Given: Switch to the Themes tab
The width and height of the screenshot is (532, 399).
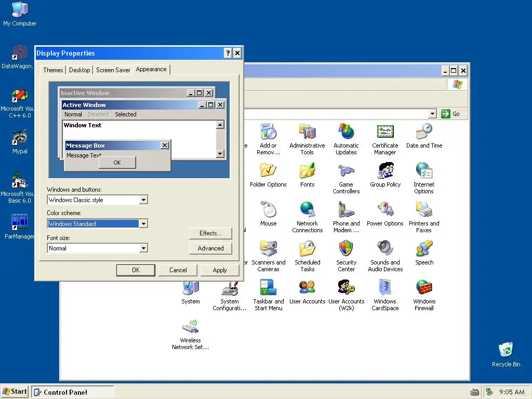Looking at the screenshot, I should click(x=53, y=70).
